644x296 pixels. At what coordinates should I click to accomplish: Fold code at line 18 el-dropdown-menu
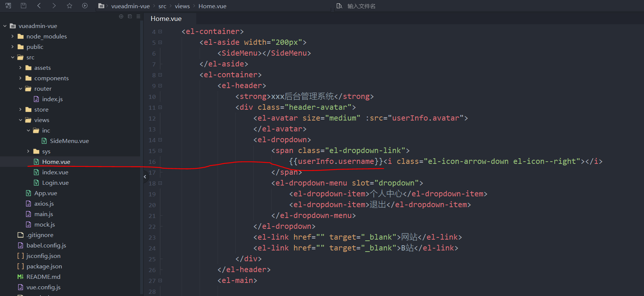160,183
